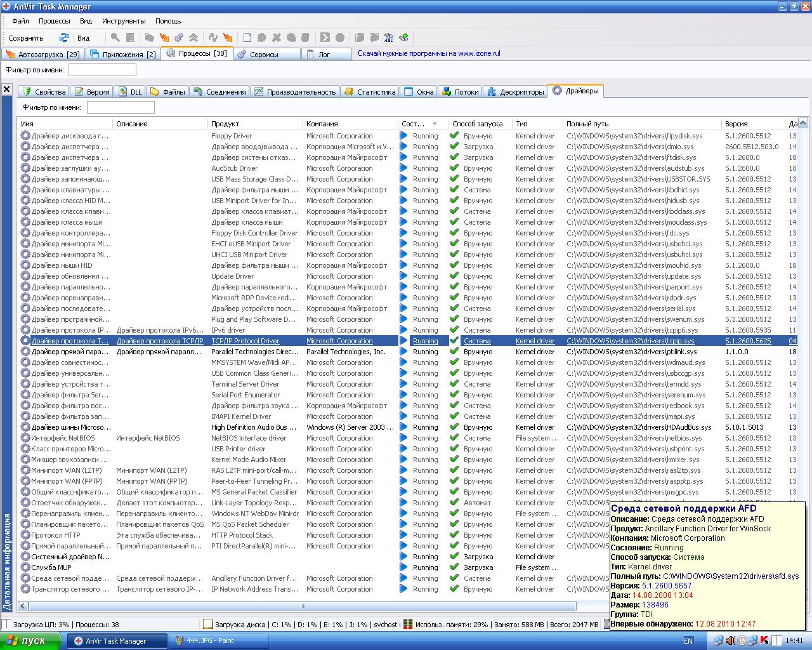Select the Микшер звукозаписи driver row
812x650 pixels.
coord(407,460)
